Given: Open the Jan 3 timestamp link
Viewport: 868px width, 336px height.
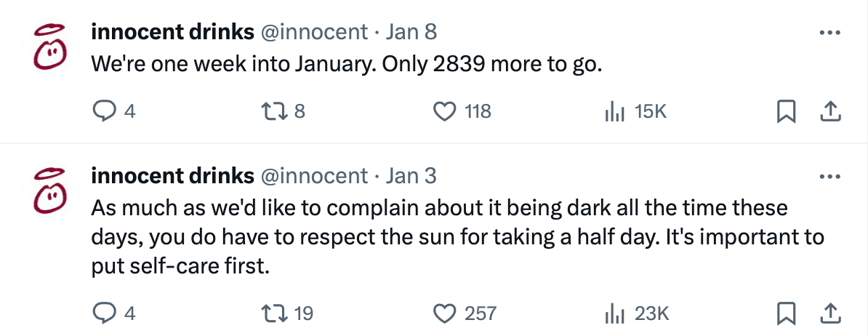Looking at the screenshot, I should coord(411,176).
